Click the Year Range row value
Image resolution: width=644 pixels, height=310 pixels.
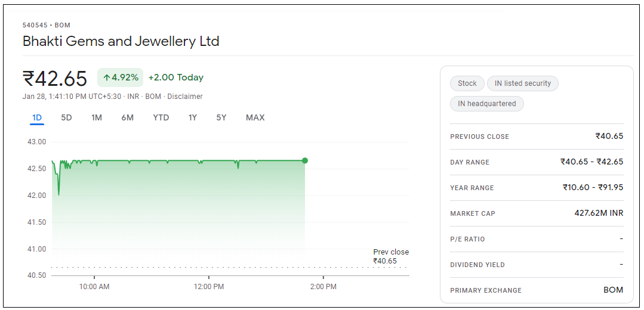point(593,188)
